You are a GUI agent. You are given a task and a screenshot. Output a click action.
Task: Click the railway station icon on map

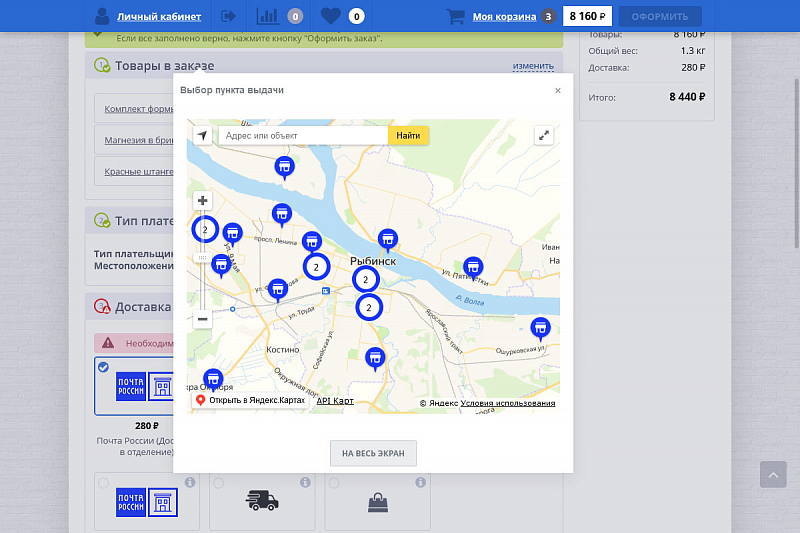point(326,291)
